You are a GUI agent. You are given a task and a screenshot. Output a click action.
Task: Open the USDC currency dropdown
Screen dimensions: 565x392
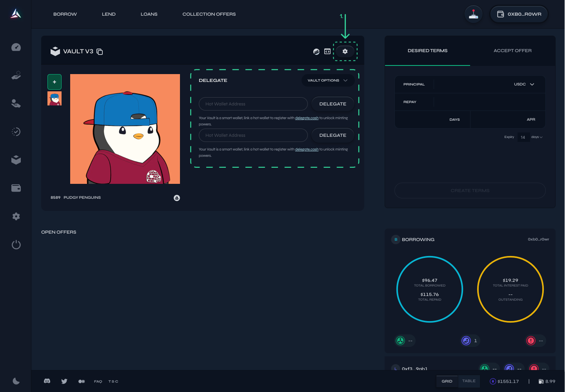[524, 84]
